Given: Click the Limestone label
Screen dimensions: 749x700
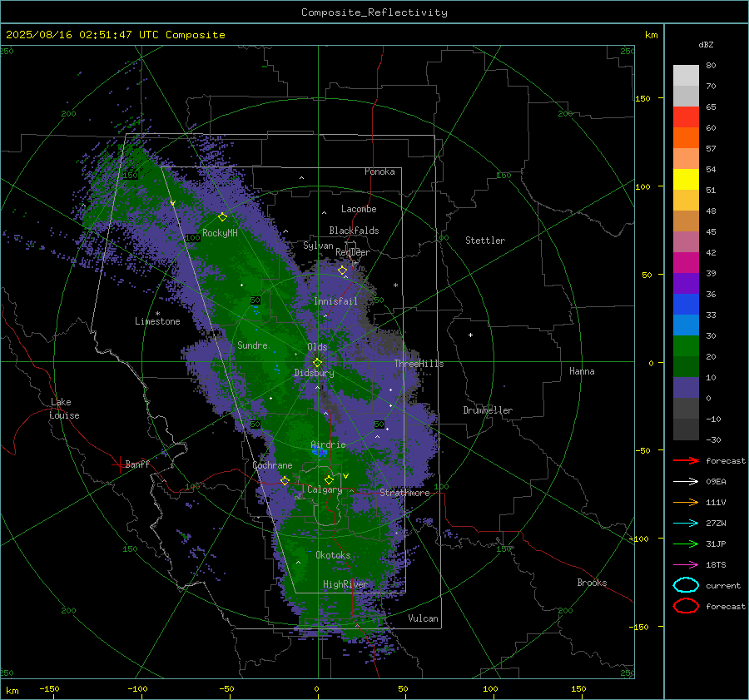Looking at the screenshot, I should coord(157,321).
